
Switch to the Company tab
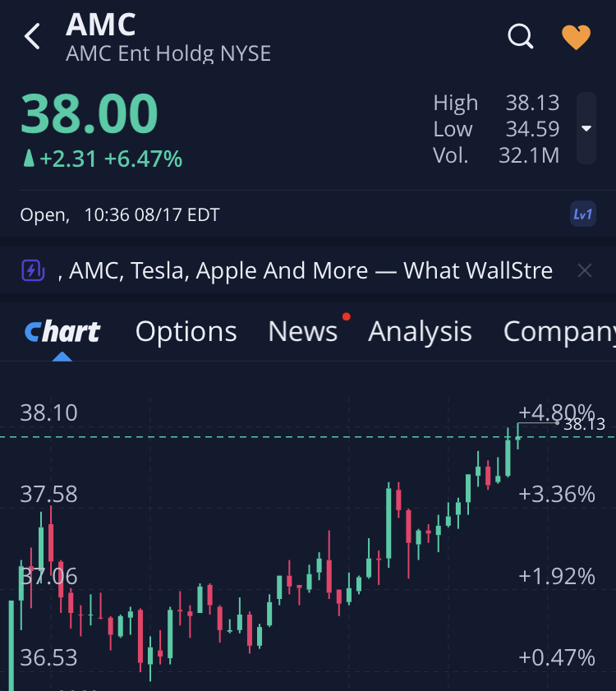tap(559, 331)
